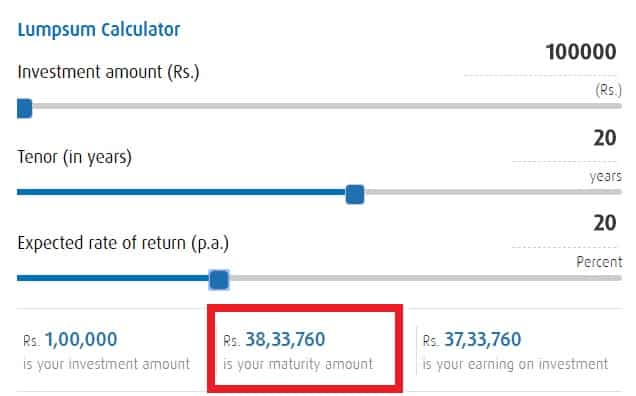This screenshot has width=636, height=396.
Task: Click the Investment amount slider handle
Action: [x=25, y=109]
